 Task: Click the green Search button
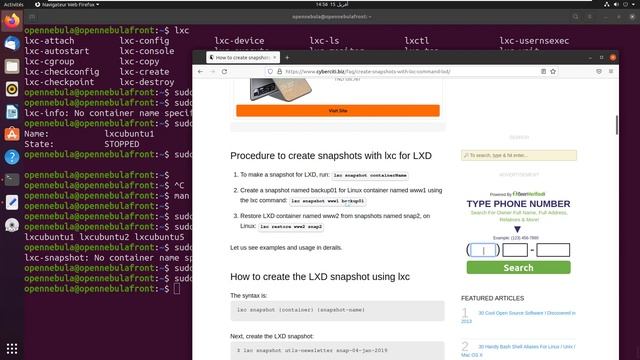518,268
